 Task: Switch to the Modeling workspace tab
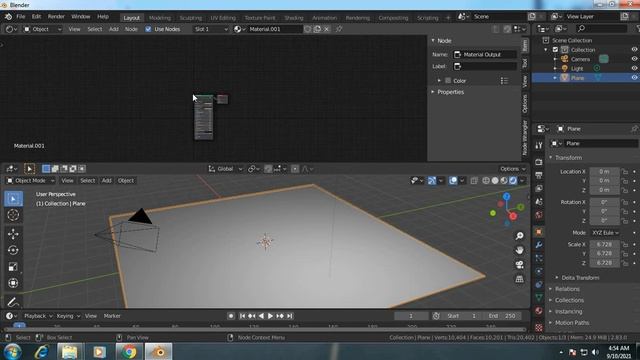tap(160, 18)
